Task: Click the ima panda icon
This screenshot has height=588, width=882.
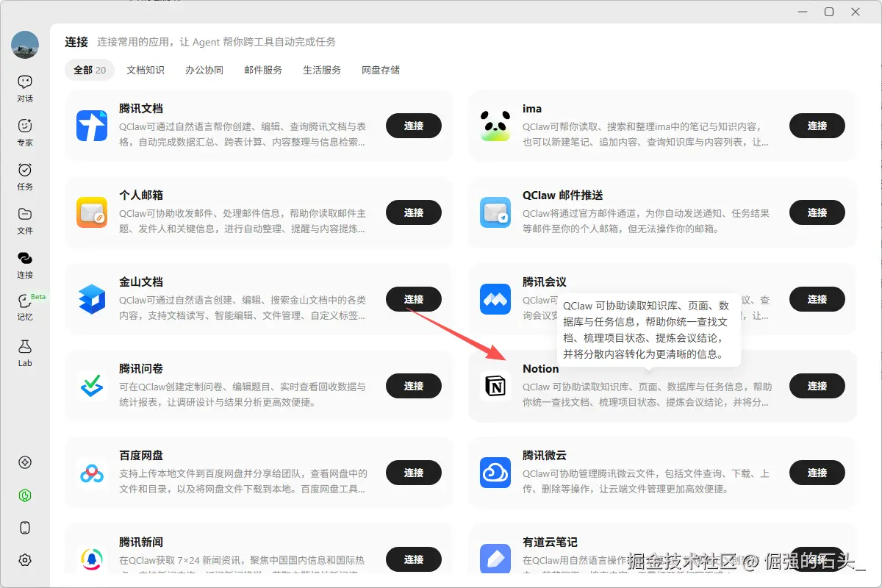Action: (x=495, y=126)
